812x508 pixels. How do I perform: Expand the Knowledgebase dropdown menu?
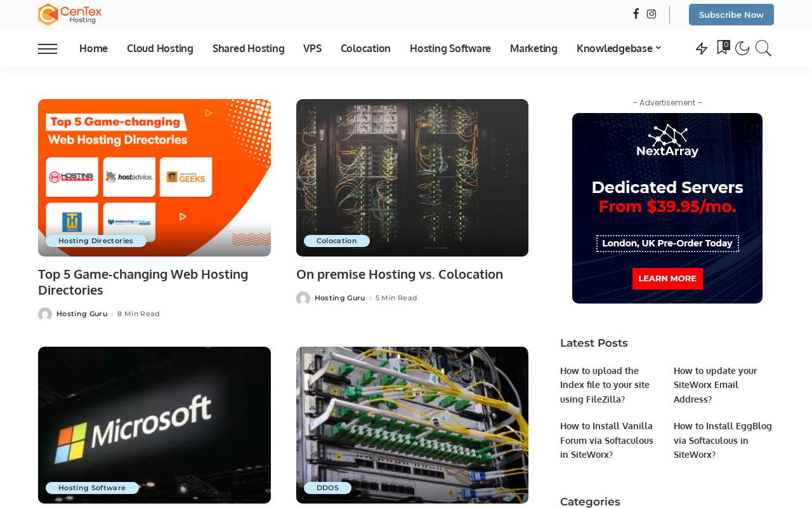(x=619, y=48)
